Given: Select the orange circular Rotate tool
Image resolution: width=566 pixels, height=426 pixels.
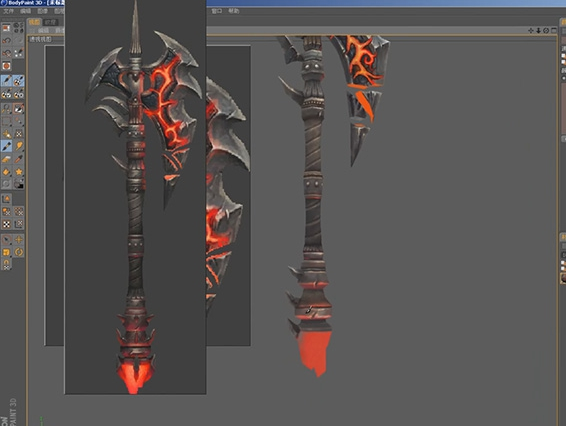Looking at the screenshot, I should point(18,252).
